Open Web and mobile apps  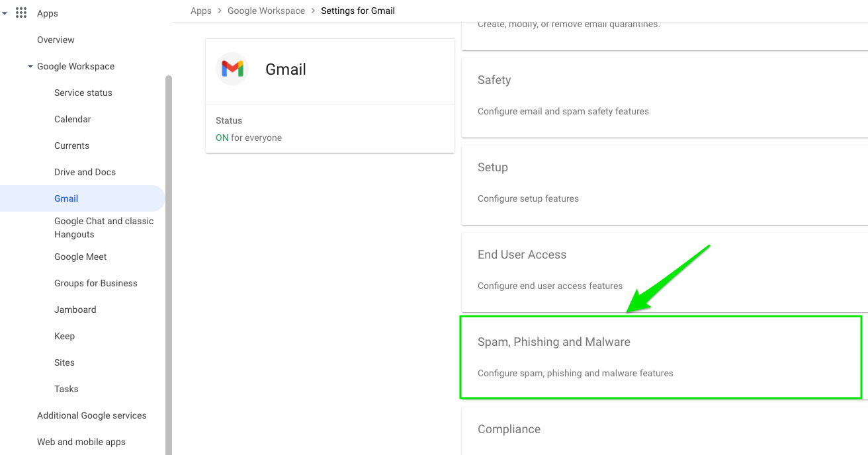click(81, 442)
